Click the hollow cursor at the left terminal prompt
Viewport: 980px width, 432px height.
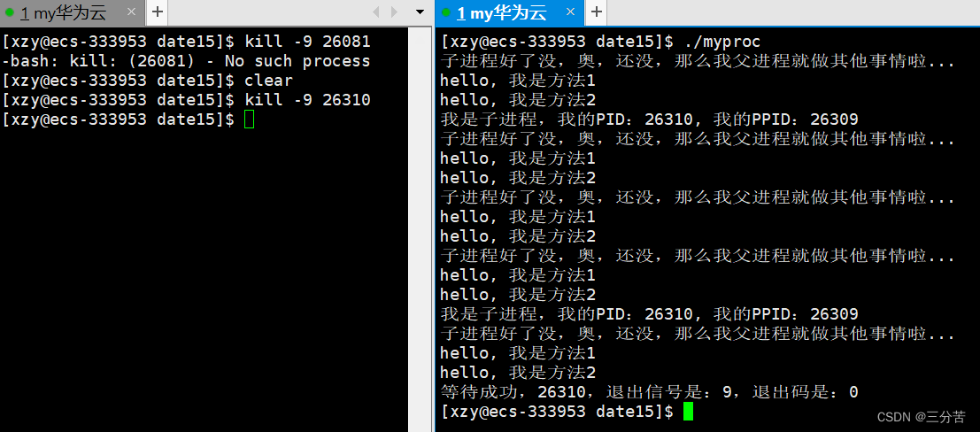(x=250, y=120)
